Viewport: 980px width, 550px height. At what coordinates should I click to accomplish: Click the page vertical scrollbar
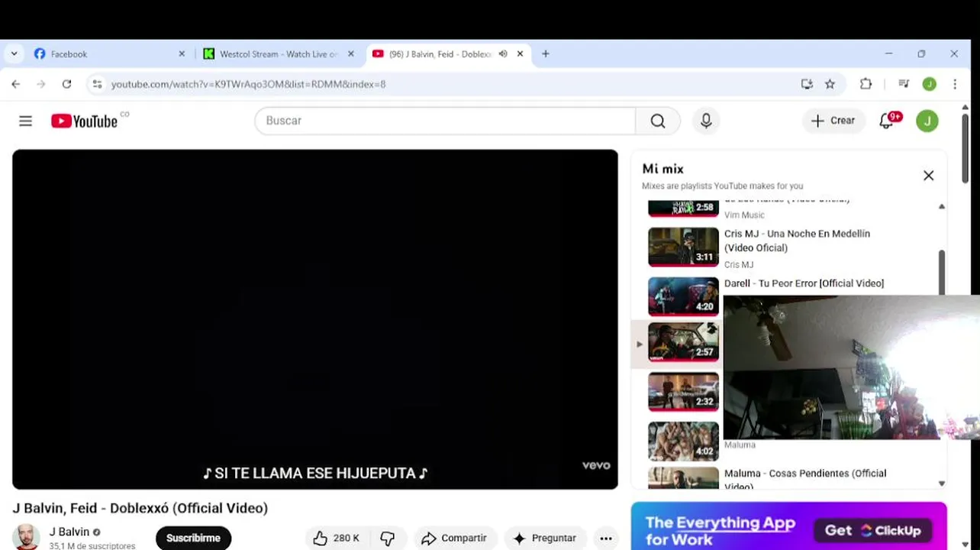tap(965, 147)
